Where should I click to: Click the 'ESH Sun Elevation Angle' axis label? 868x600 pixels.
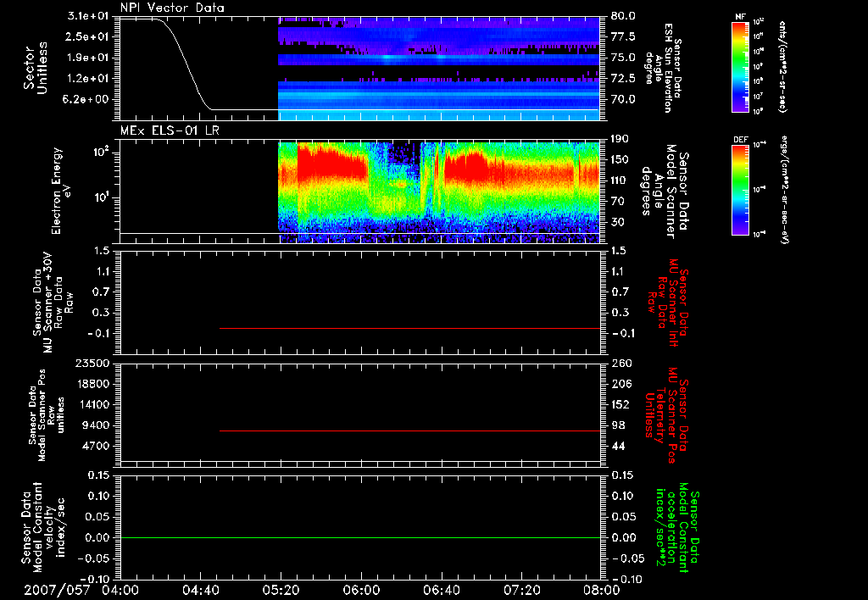tap(664, 68)
